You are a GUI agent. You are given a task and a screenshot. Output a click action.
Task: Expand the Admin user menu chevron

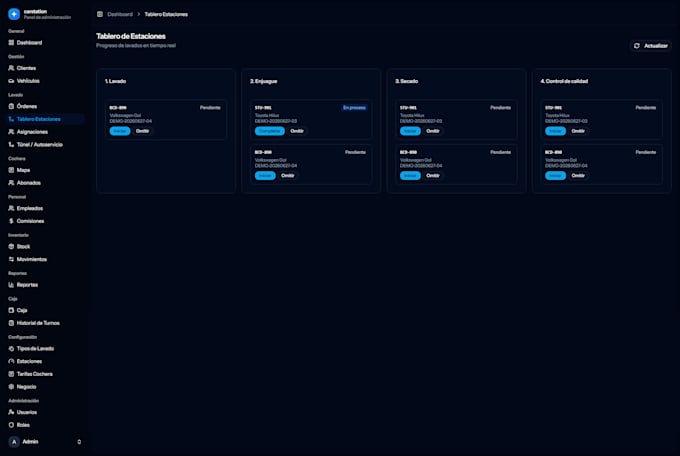(x=79, y=442)
